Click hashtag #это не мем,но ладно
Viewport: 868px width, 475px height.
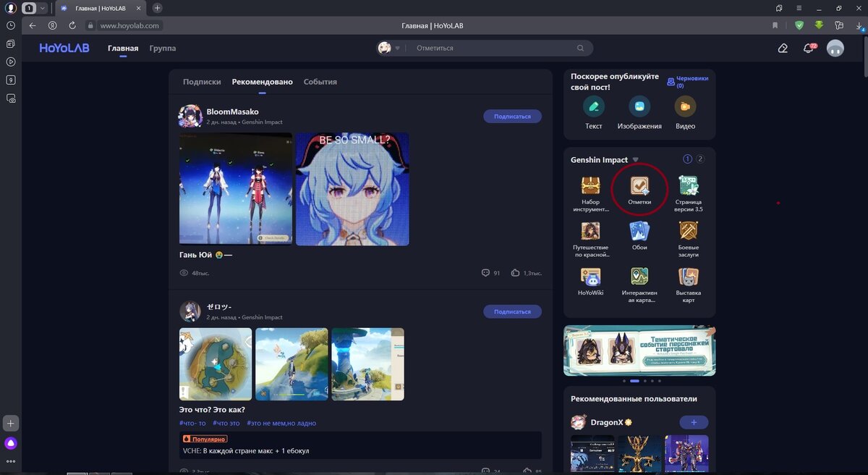click(x=281, y=423)
